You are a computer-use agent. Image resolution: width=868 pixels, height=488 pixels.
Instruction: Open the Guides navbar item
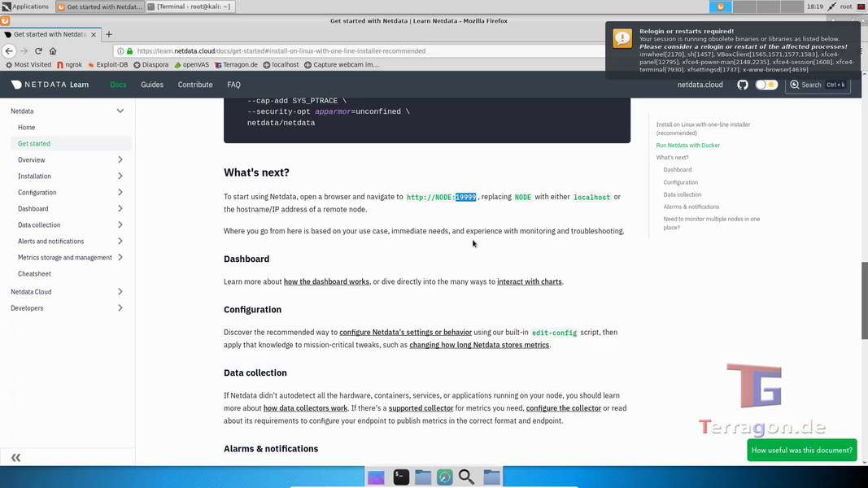tap(152, 85)
